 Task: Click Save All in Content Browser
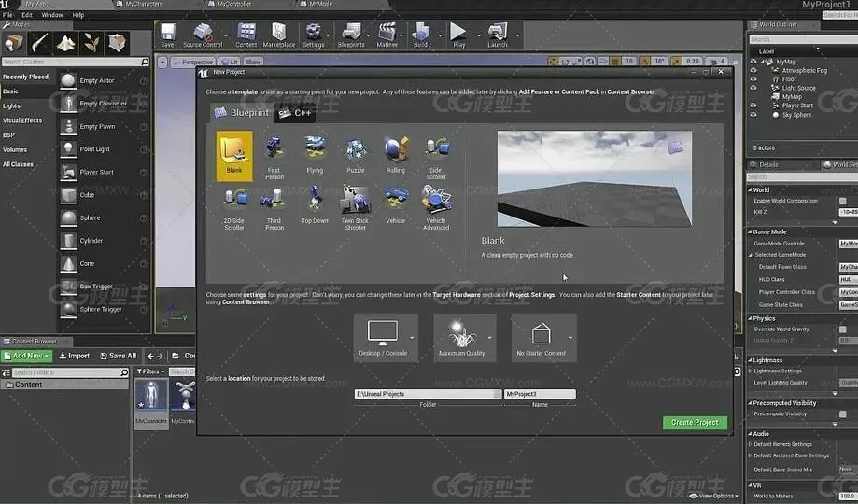[119, 356]
